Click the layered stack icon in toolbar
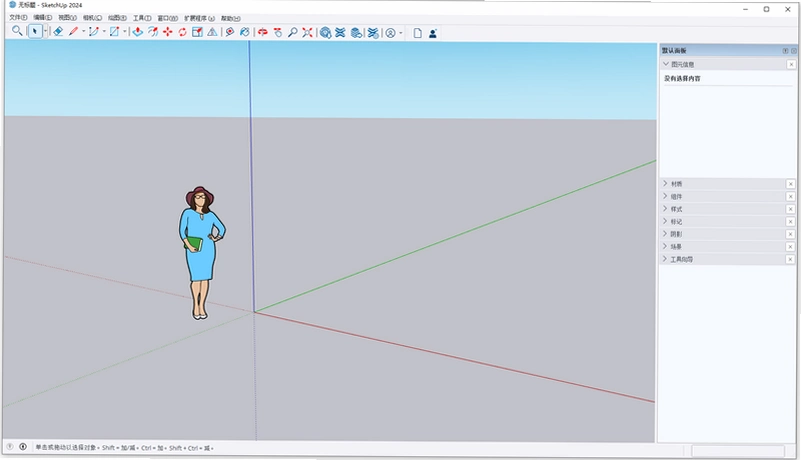 tap(356, 33)
